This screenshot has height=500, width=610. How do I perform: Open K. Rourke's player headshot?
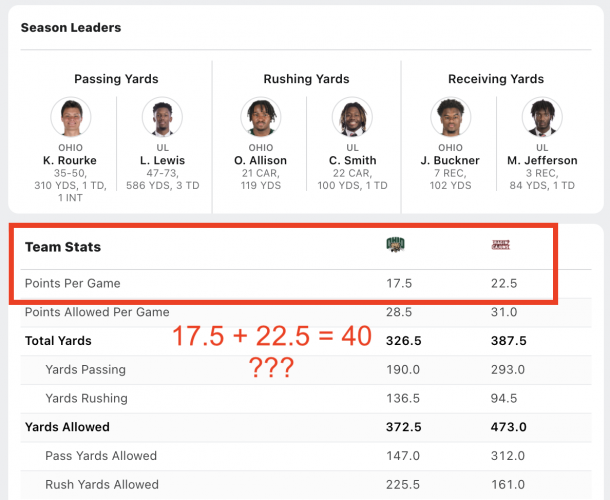71,117
